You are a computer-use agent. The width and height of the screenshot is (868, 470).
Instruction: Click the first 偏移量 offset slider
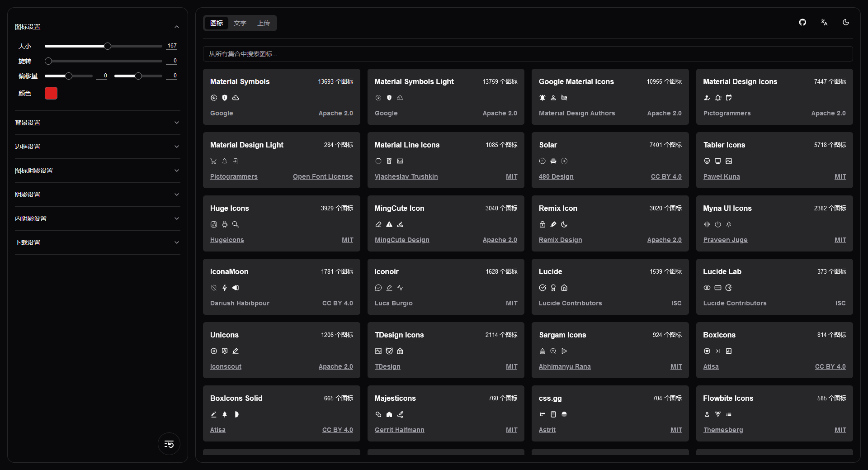[69, 76]
